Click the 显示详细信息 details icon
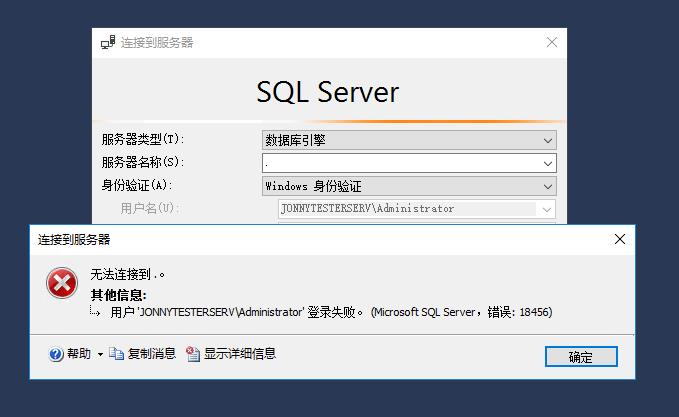 tap(193, 354)
